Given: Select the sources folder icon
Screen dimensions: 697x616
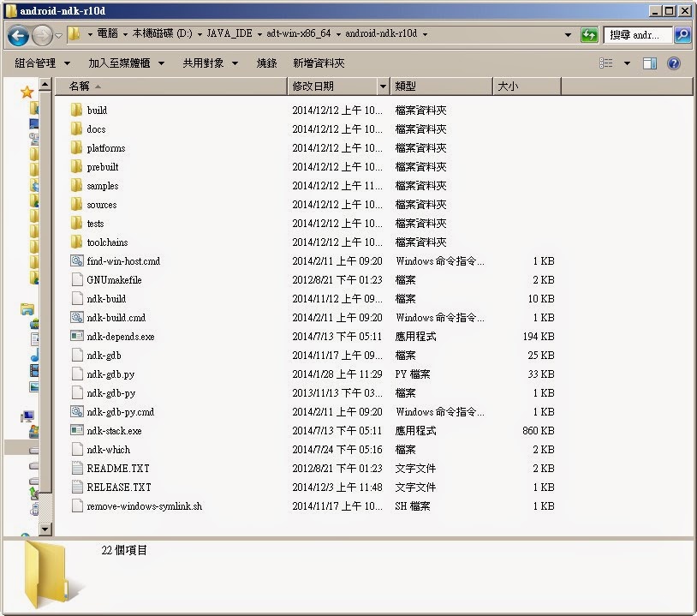Looking at the screenshot, I should [76, 204].
